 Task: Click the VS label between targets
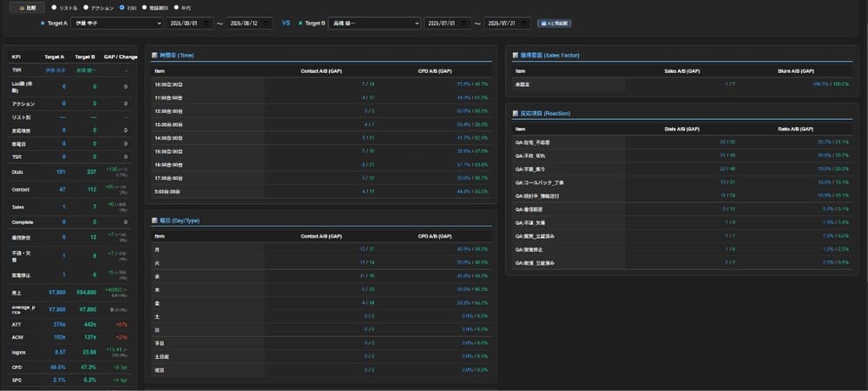pyautogui.click(x=286, y=23)
